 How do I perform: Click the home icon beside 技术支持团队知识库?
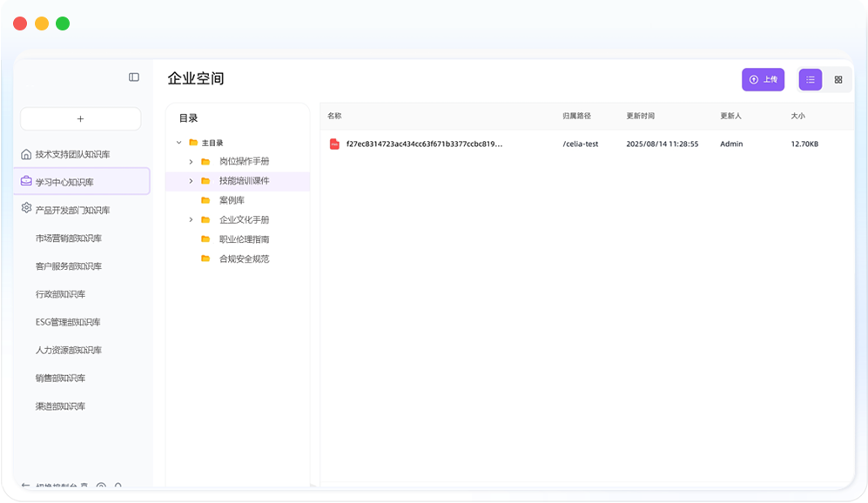click(26, 155)
